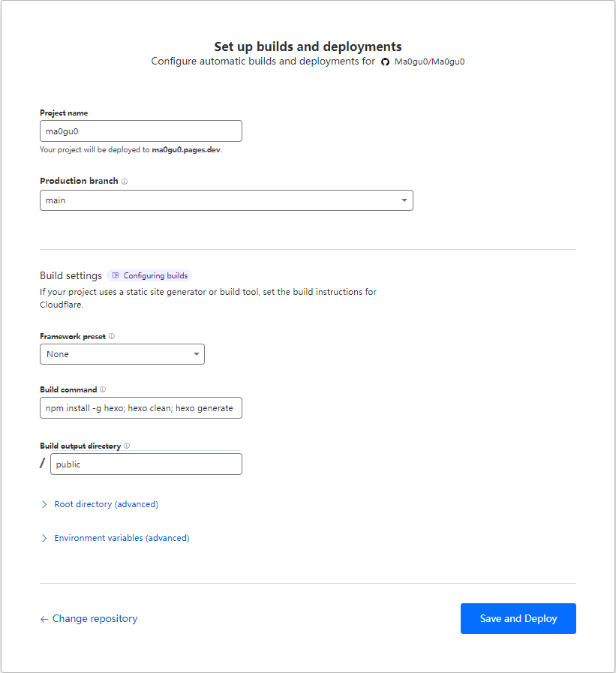This screenshot has width=616, height=673.
Task: Click the book icon in Configuring builds badge
Action: click(116, 275)
